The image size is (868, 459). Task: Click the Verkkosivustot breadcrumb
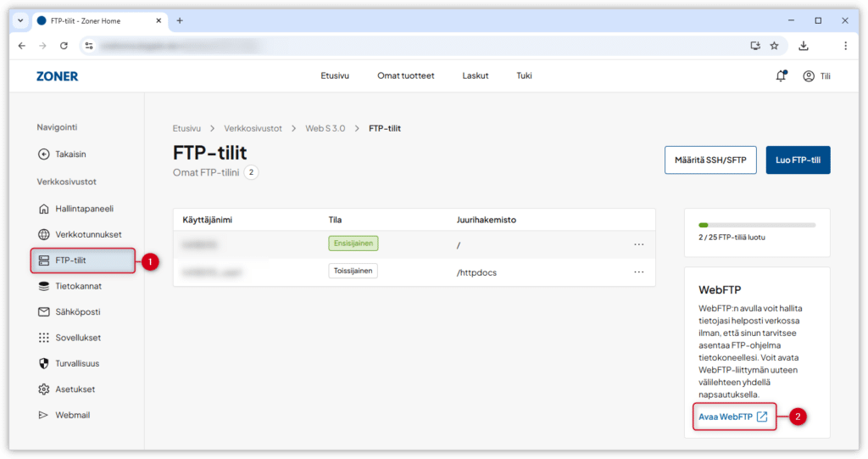253,128
